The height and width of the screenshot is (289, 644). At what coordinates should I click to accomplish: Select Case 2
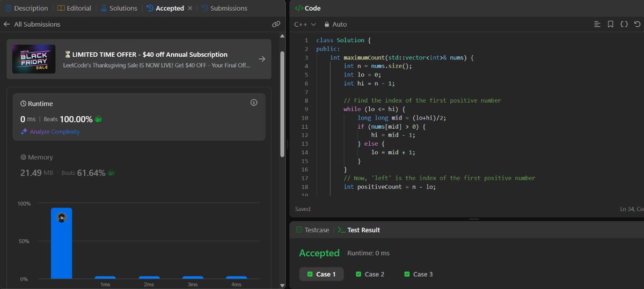(x=370, y=274)
